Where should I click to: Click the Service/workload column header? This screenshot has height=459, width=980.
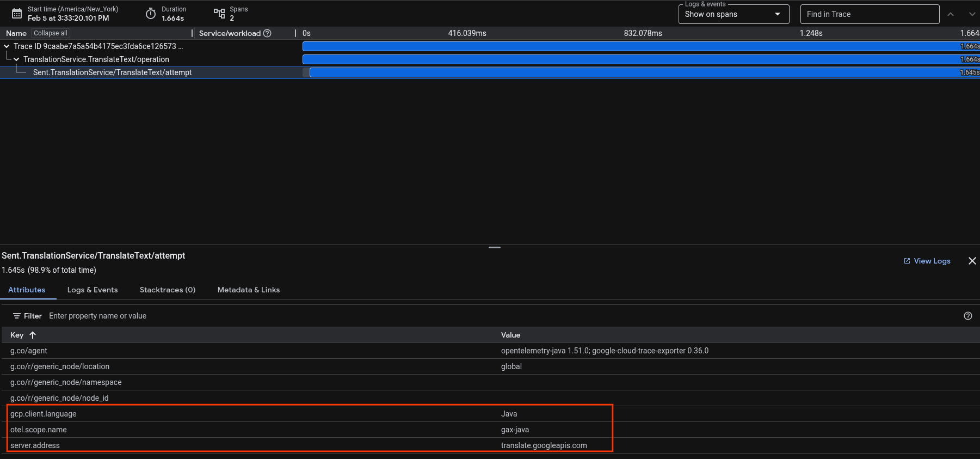point(230,33)
